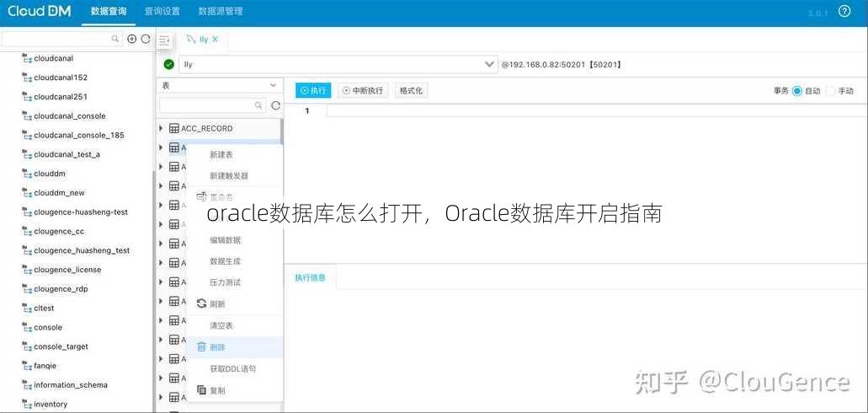868x413 pixels.
Task: Click the Cloud DM logo
Action: (x=40, y=11)
